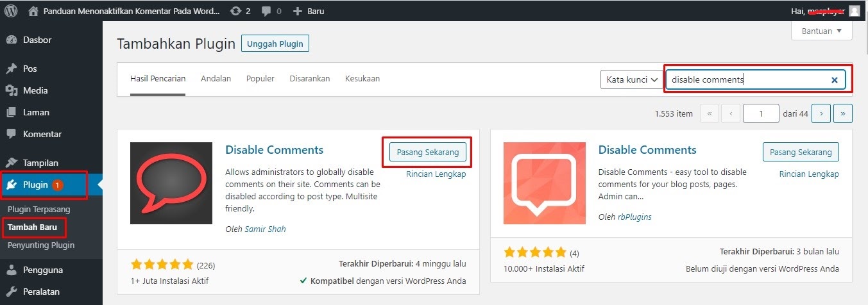Expand the Bantuan help dropdown
868x305 pixels.
pyautogui.click(x=821, y=31)
